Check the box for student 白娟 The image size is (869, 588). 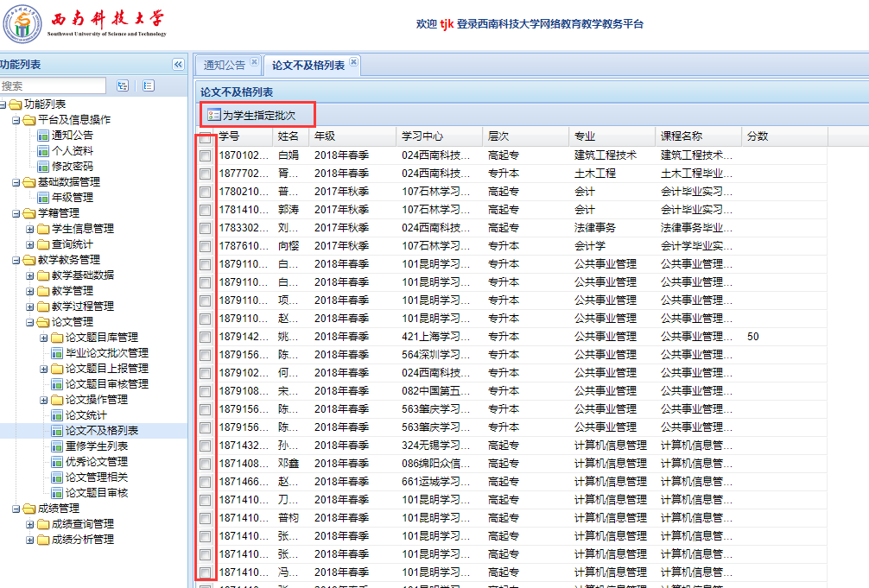[x=205, y=156]
